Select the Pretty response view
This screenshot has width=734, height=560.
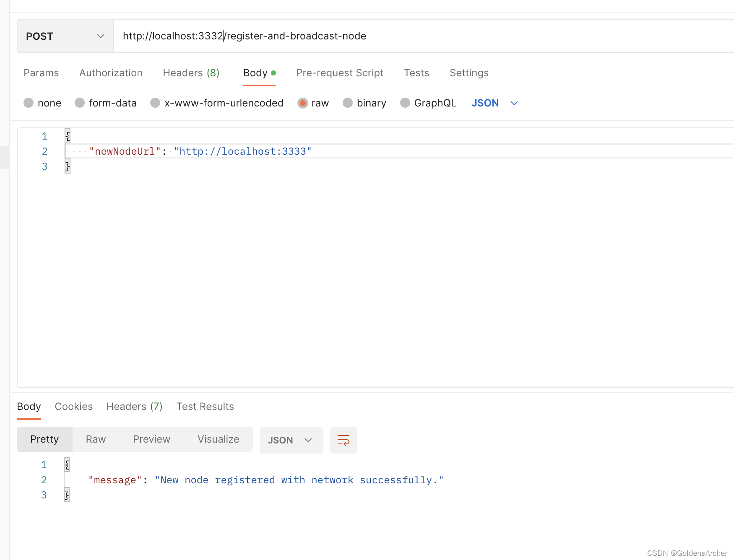(x=44, y=439)
